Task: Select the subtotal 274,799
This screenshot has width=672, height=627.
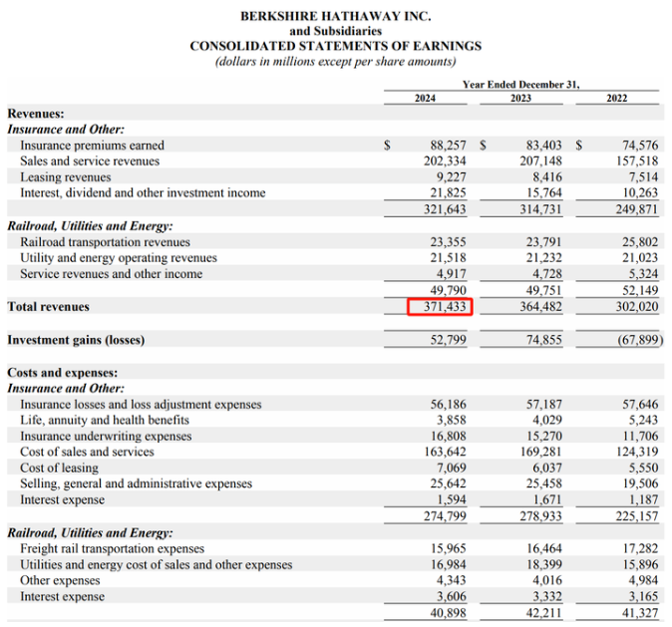Action: 445,516
